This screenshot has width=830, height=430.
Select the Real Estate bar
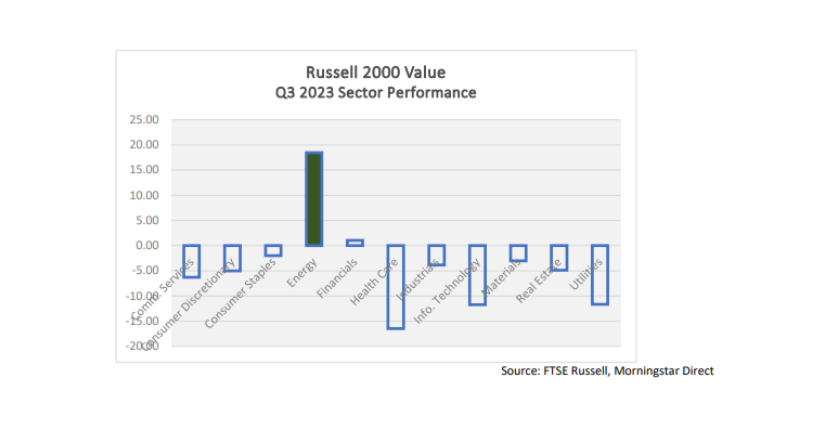coord(559,258)
